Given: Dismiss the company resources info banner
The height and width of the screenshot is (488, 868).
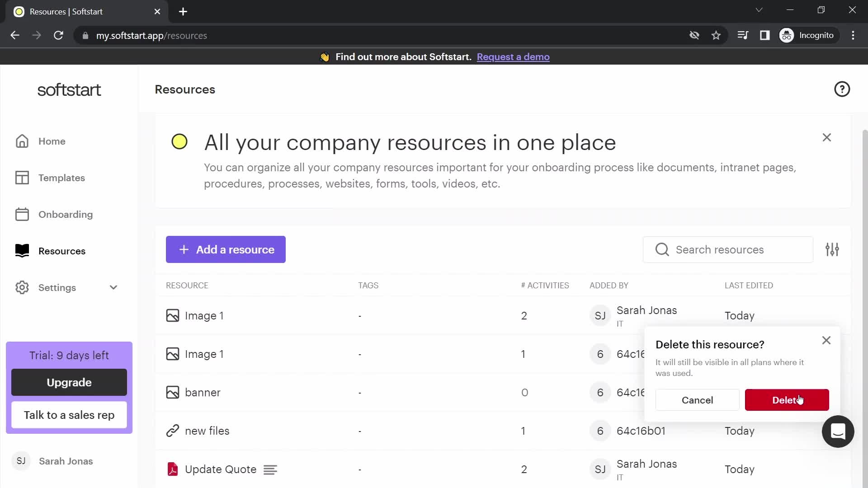Looking at the screenshot, I should [826, 137].
